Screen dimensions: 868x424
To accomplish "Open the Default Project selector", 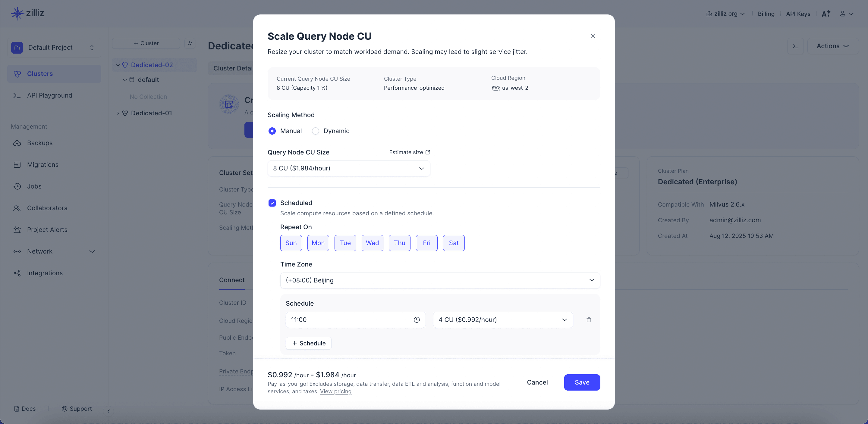I will pyautogui.click(x=54, y=48).
